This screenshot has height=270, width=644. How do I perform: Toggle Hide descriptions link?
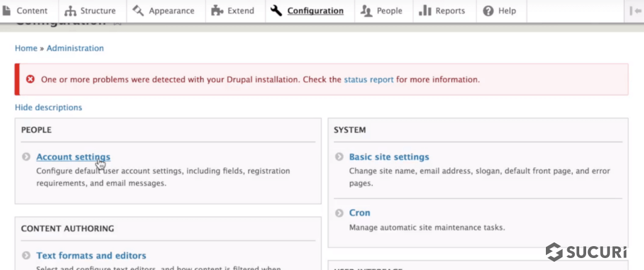48,108
